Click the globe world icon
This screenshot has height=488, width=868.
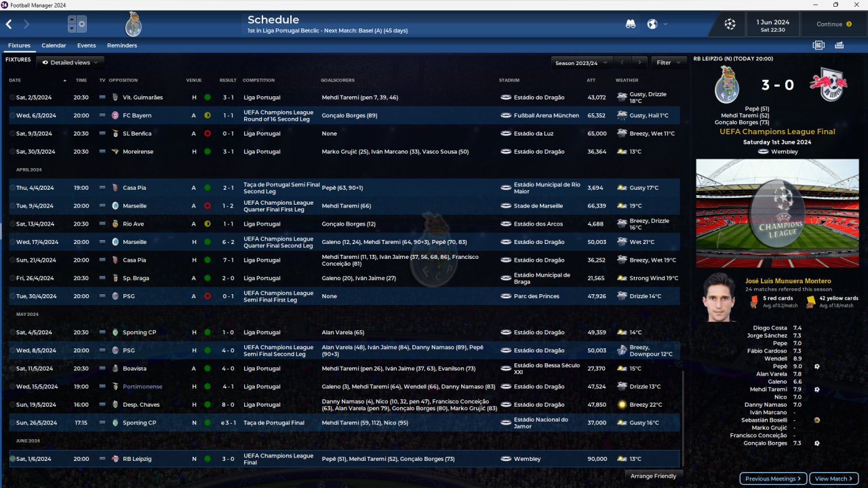pyautogui.click(x=652, y=24)
